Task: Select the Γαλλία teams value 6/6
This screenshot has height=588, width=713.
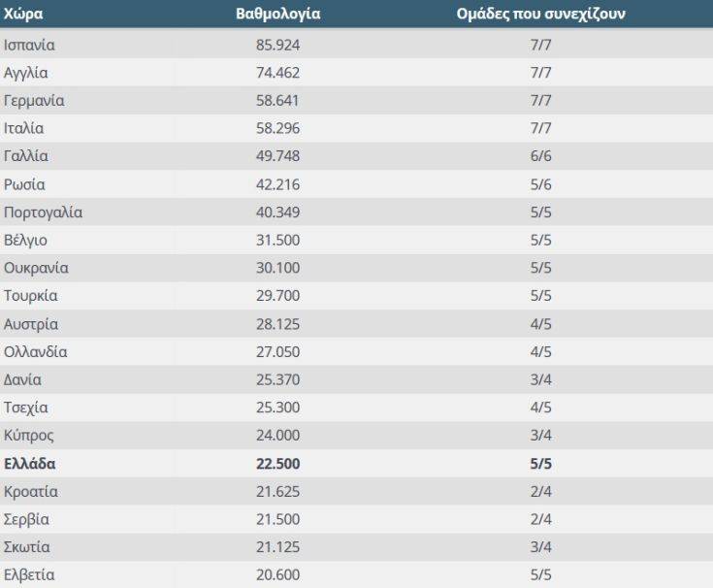Action: (540, 155)
